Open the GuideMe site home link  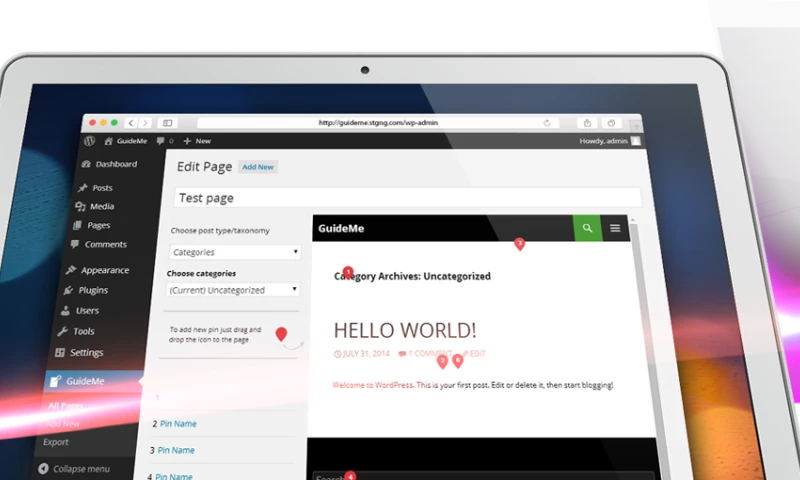click(x=126, y=141)
